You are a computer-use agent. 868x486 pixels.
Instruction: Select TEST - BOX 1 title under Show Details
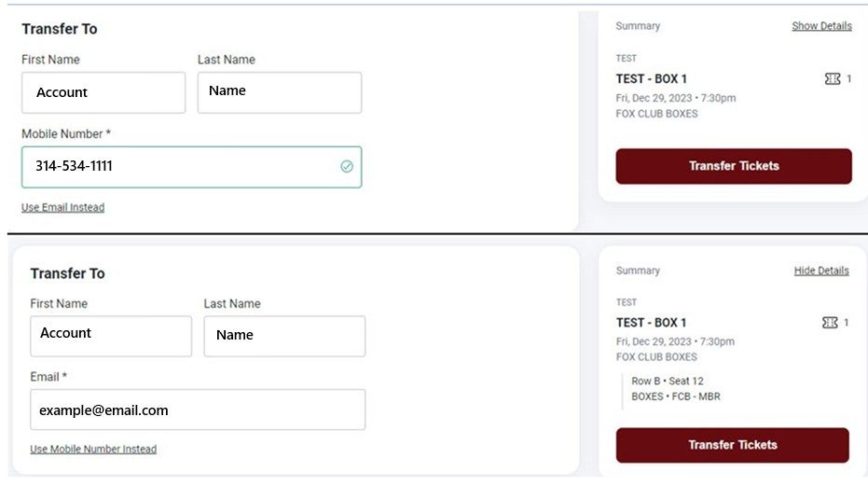[651, 79]
